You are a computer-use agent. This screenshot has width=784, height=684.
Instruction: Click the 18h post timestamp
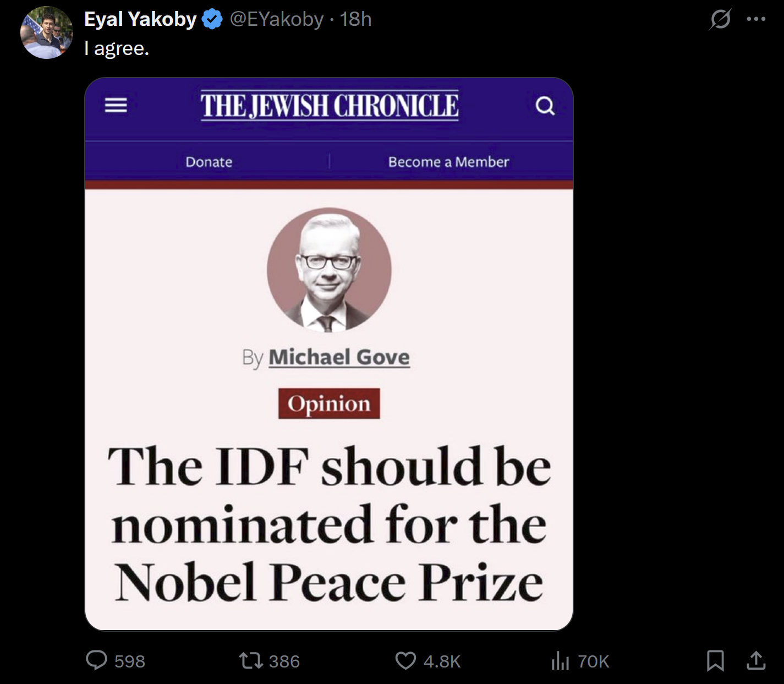[355, 19]
